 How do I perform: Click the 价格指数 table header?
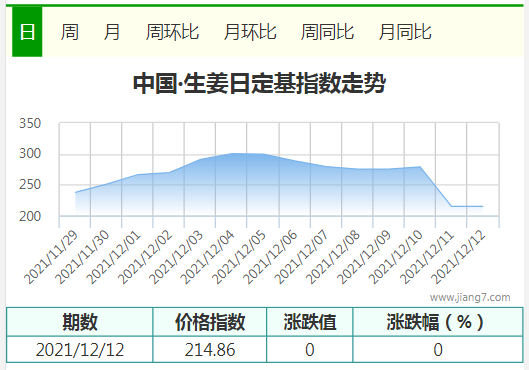click(210, 322)
